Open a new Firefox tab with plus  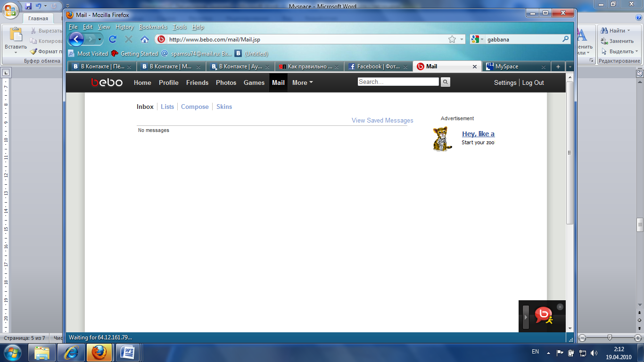coord(558,66)
